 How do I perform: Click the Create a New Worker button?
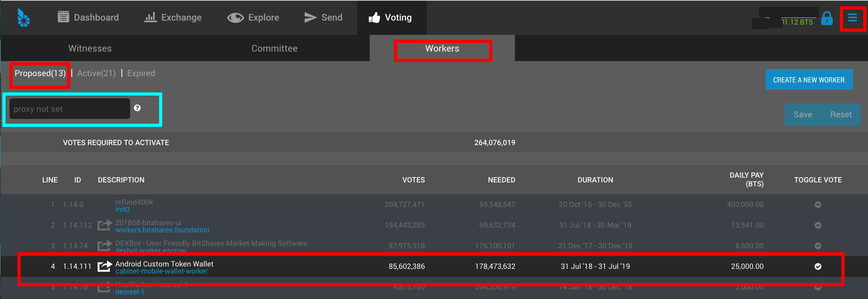point(809,80)
